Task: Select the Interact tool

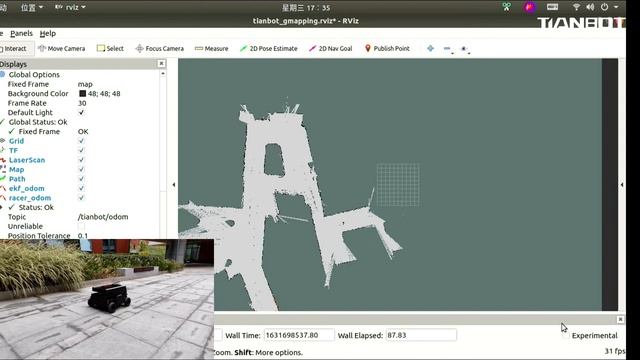Action: [x=13, y=49]
